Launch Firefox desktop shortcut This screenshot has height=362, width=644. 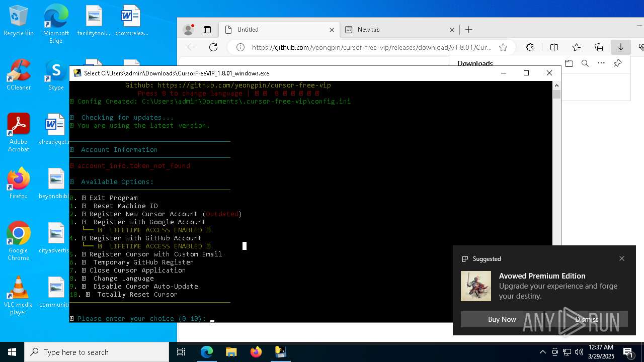[19, 183]
